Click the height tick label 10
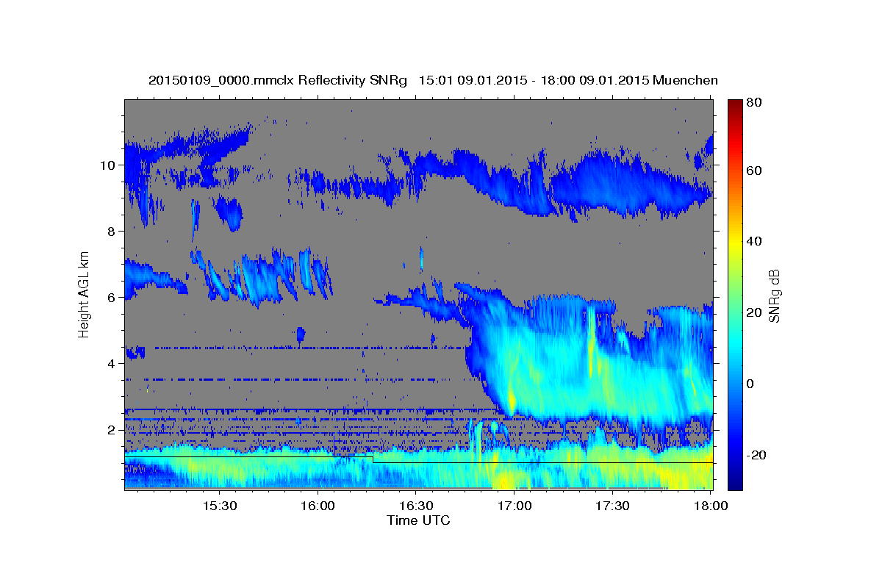 [109, 165]
